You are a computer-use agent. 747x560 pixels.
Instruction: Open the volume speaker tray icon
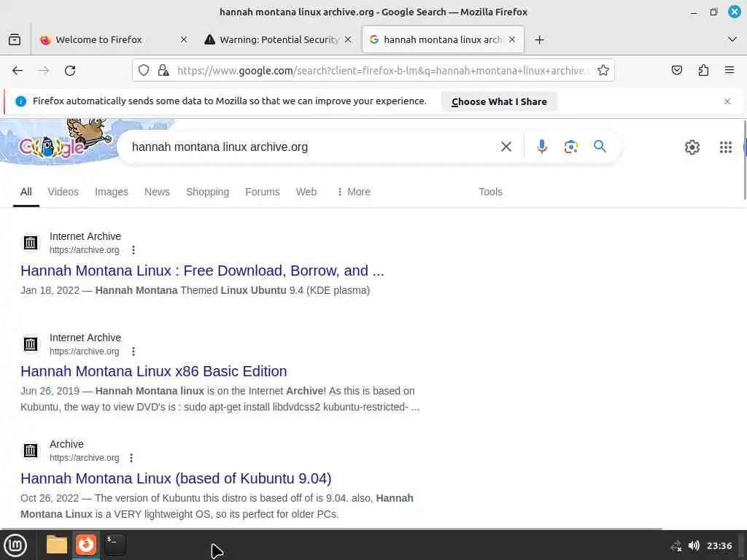pyautogui.click(x=694, y=545)
